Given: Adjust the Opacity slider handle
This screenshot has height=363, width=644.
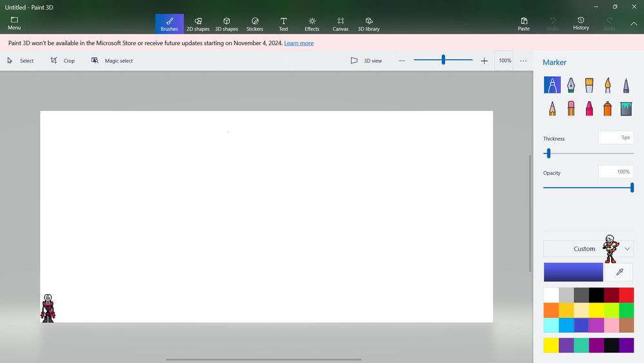Looking at the screenshot, I should [632, 188].
